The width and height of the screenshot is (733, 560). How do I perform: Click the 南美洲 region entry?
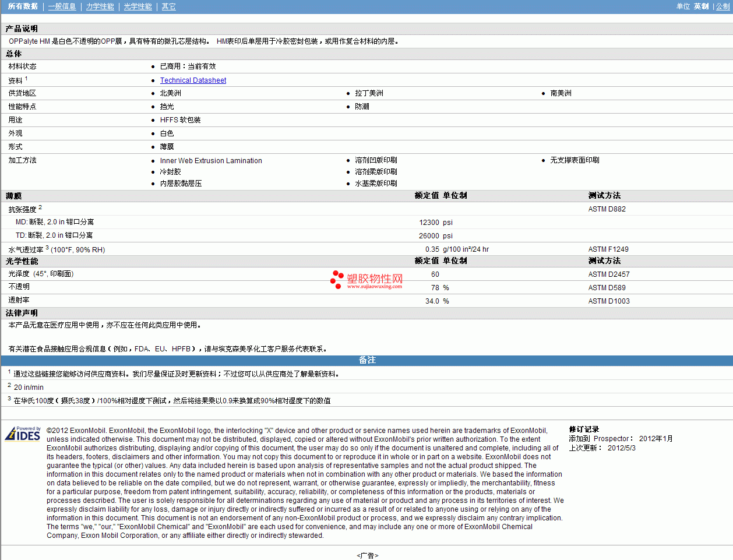coord(561,93)
